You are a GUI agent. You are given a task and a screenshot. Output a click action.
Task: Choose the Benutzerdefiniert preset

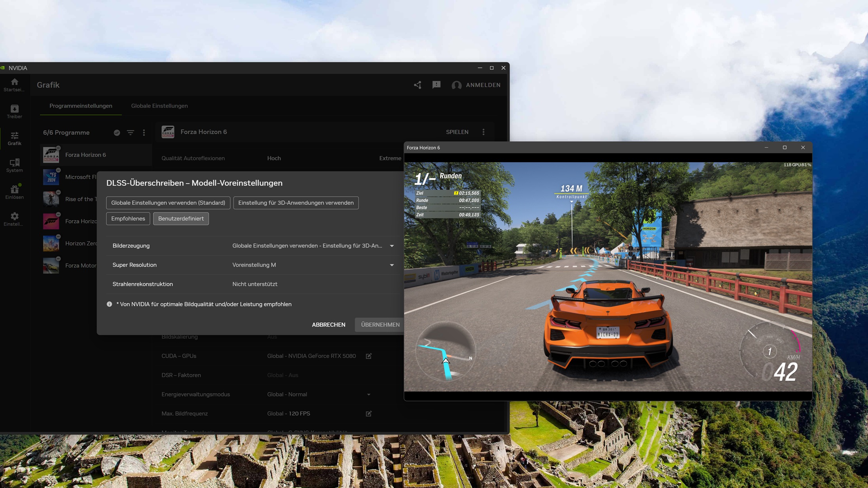181,219
